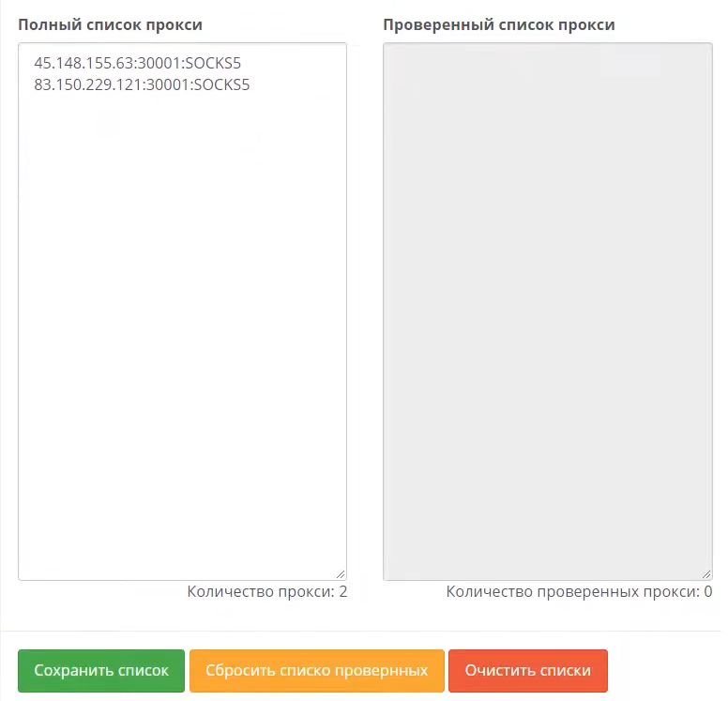Click the Количество прокси: 2 counter text

pyautogui.click(x=267, y=592)
